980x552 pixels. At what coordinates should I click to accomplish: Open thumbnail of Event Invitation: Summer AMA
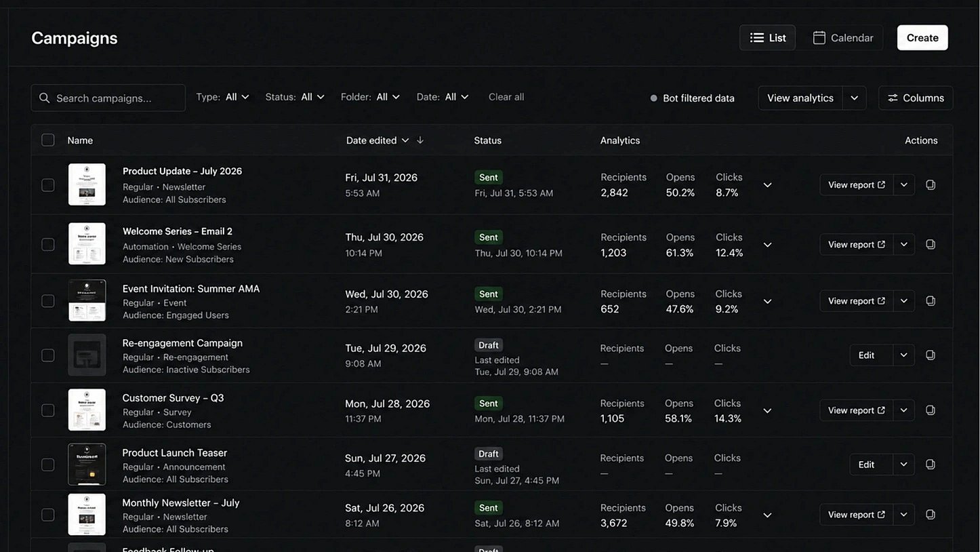[x=87, y=300]
